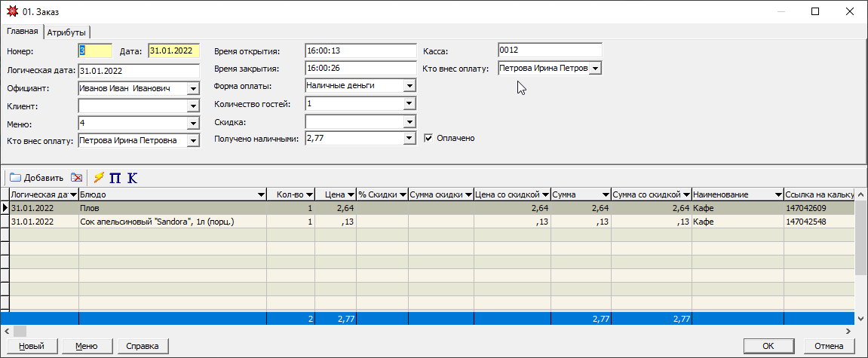Image resolution: width=868 pixels, height=358 pixels.
Task: Click the blue П toolbar icon
Action: coord(115,178)
